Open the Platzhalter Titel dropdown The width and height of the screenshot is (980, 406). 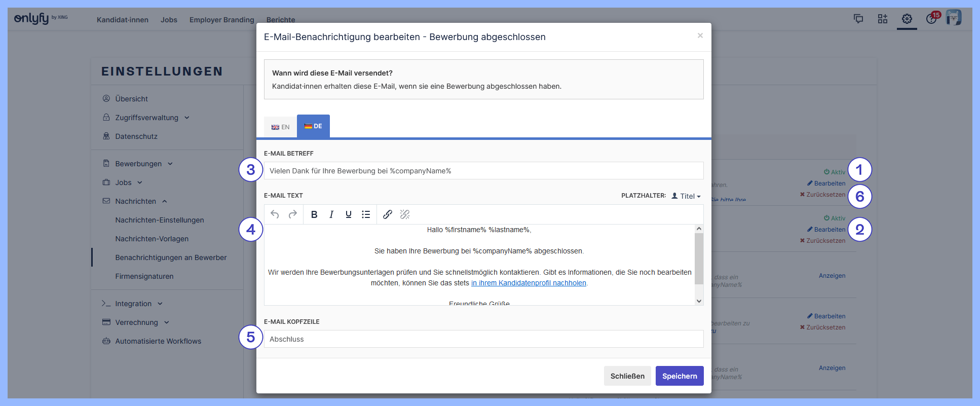(x=686, y=196)
